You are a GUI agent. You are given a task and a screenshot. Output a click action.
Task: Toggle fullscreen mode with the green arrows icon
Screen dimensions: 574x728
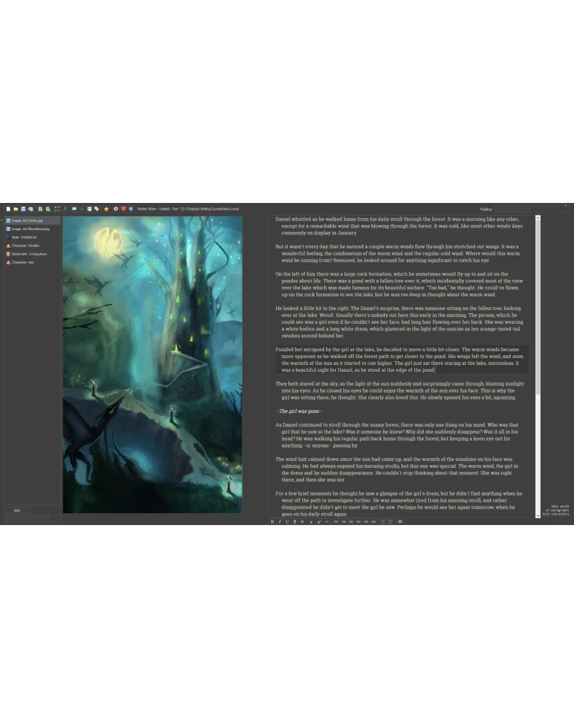tap(57, 209)
